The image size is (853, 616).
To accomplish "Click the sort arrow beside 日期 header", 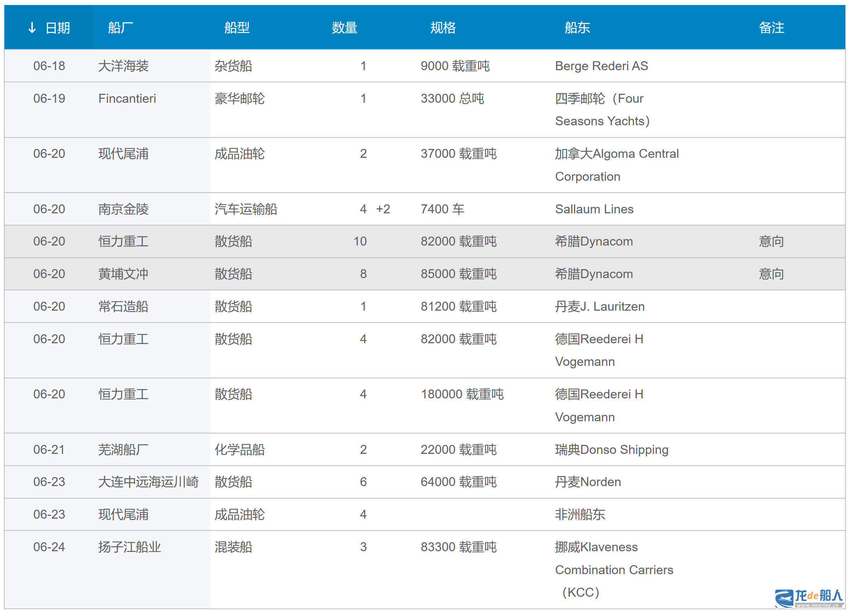I will (32, 28).
